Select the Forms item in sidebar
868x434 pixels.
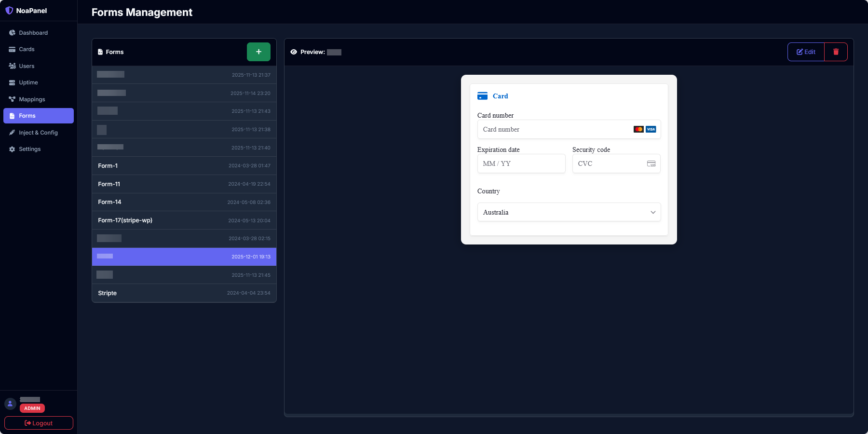tap(38, 116)
